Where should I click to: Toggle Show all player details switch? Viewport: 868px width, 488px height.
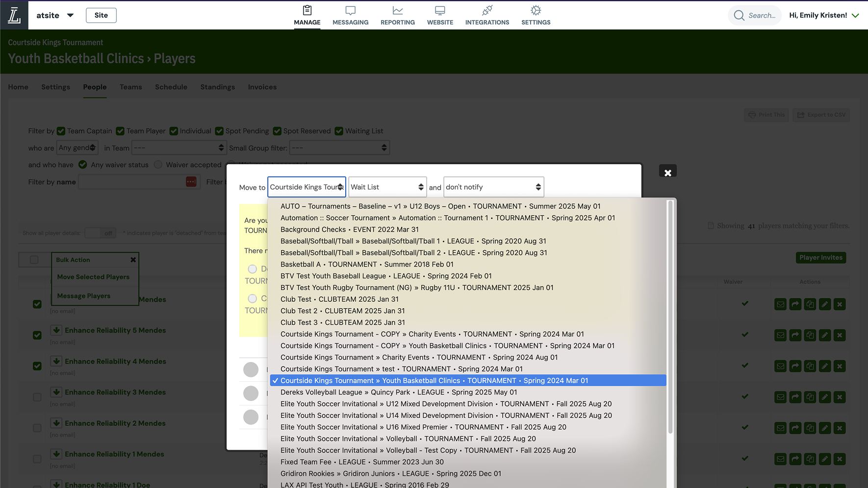tap(100, 233)
